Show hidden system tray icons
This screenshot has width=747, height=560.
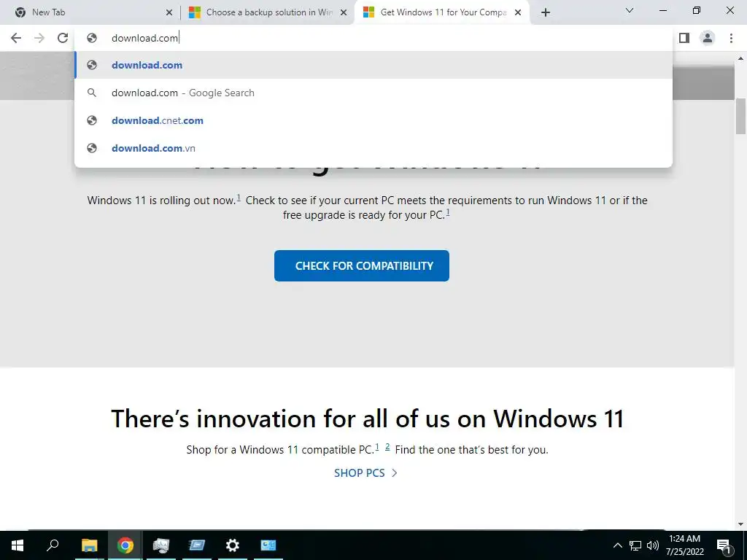pyautogui.click(x=617, y=545)
